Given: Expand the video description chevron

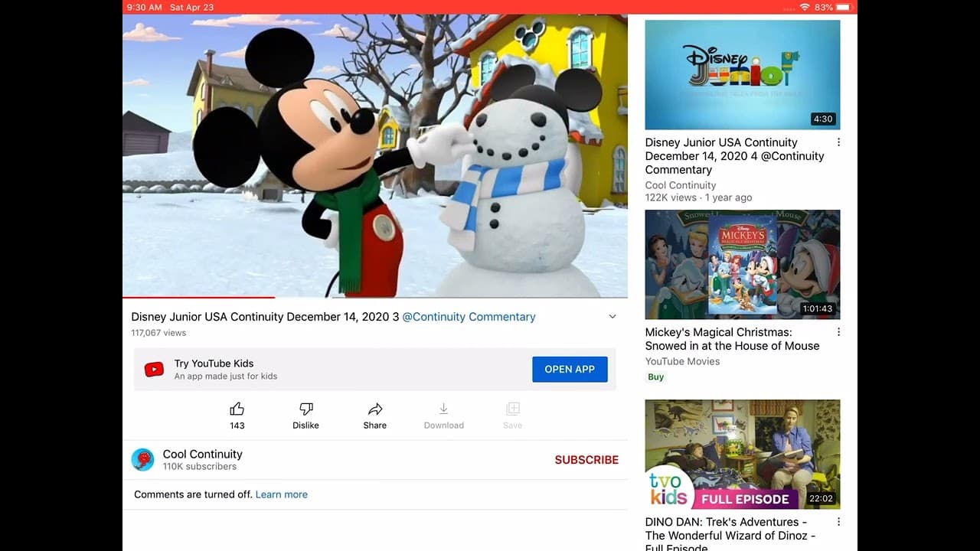Looking at the screenshot, I should [x=612, y=317].
